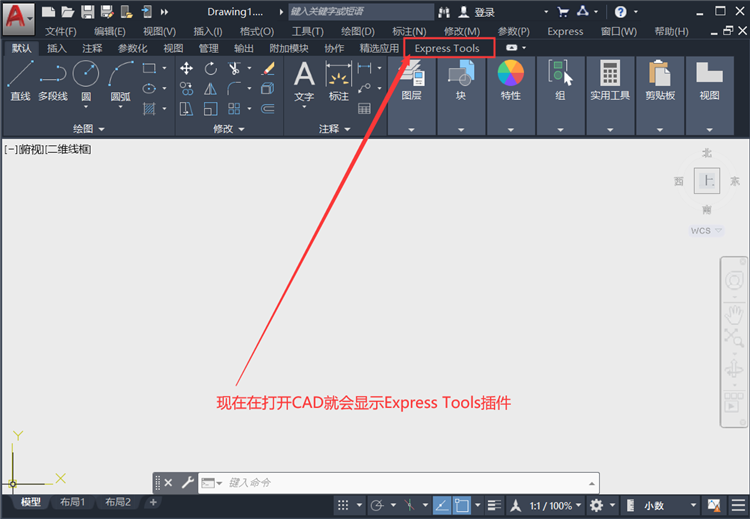Open the Properties (特性) color wheel panel
This screenshot has width=750, height=519.
[510, 80]
